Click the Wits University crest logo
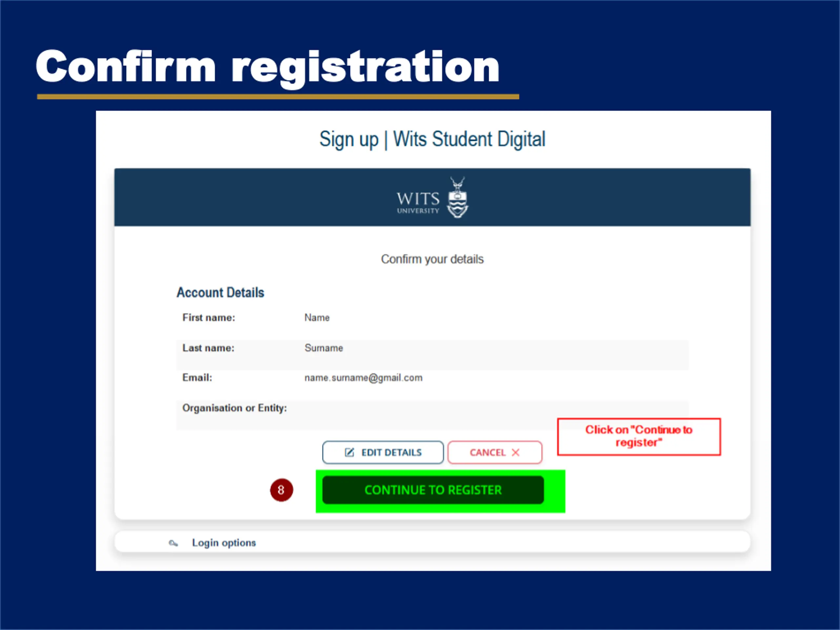Viewport: 840px width, 630px height. (458, 198)
